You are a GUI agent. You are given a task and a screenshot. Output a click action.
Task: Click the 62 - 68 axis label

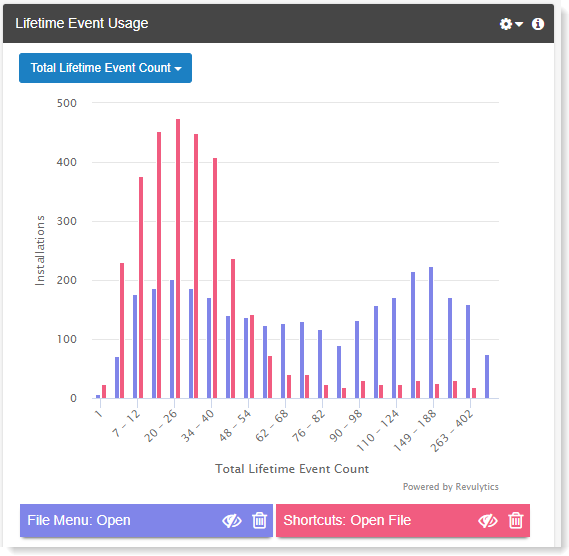click(272, 425)
